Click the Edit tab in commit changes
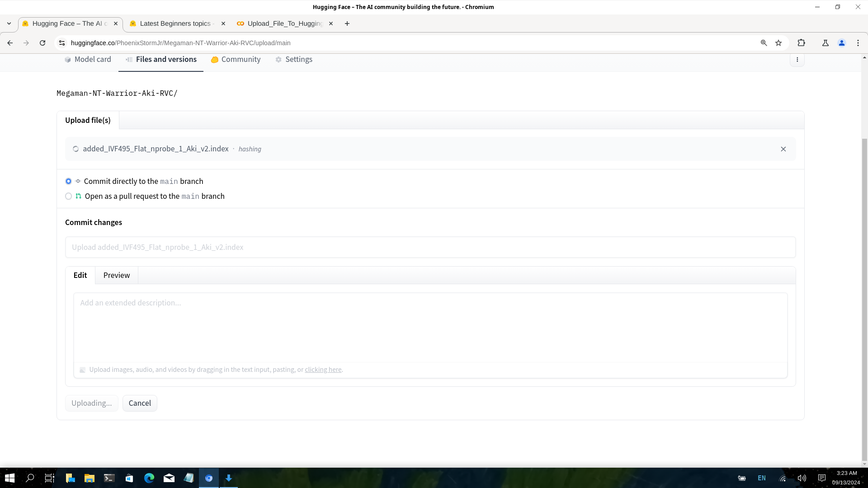This screenshot has height=488, width=868. pyautogui.click(x=80, y=275)
